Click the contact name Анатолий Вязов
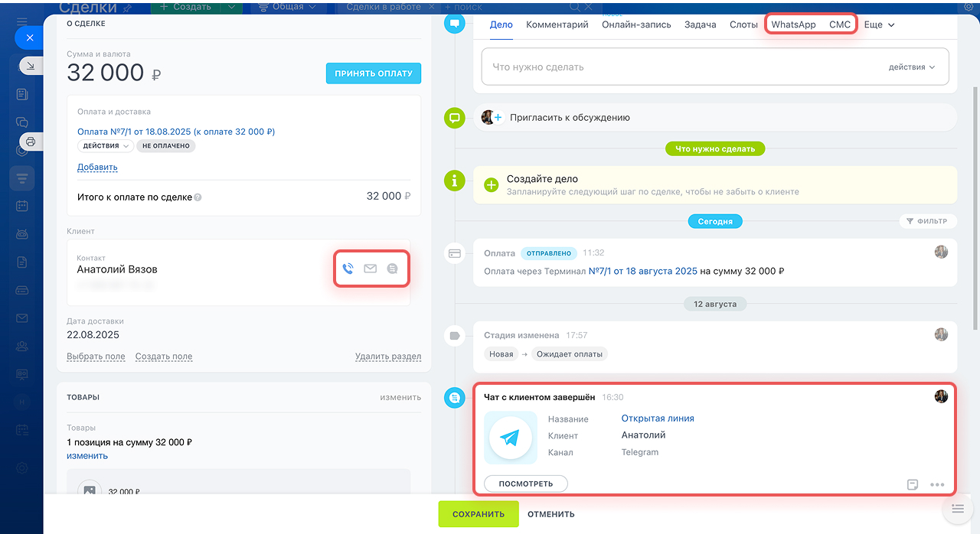The height and width of the screenshot is (534, 980). click(x=117, y=269)
